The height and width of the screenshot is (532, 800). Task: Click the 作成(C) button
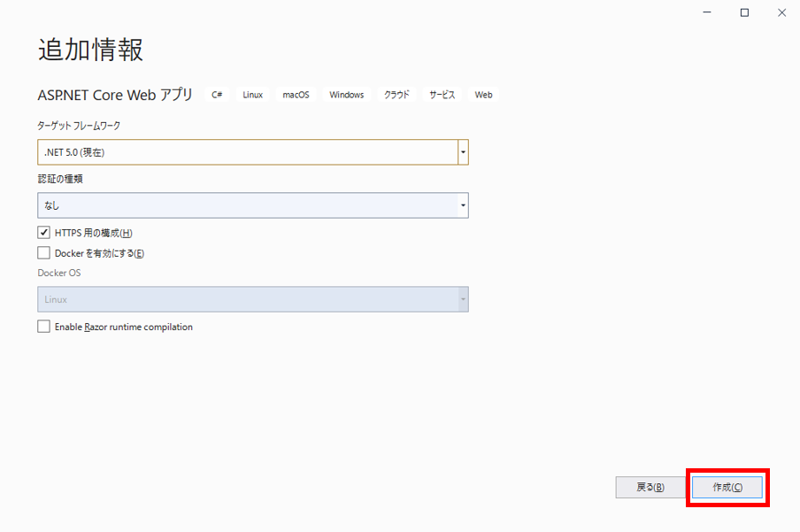(x=727, y=487)
